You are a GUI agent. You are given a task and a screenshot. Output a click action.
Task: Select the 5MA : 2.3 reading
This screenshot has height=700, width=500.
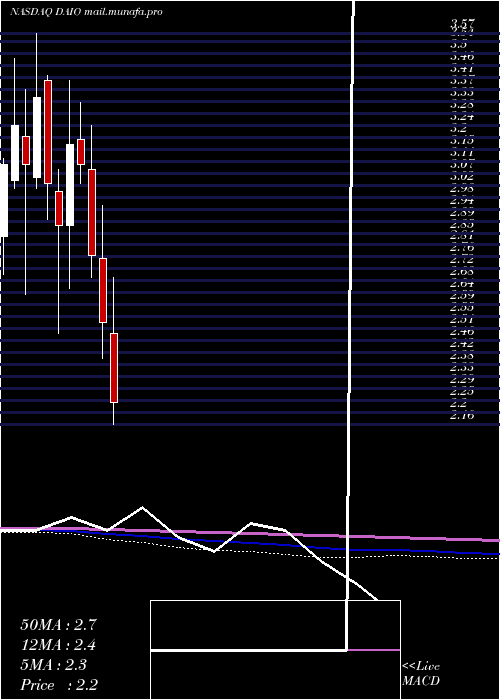[53, 665]
